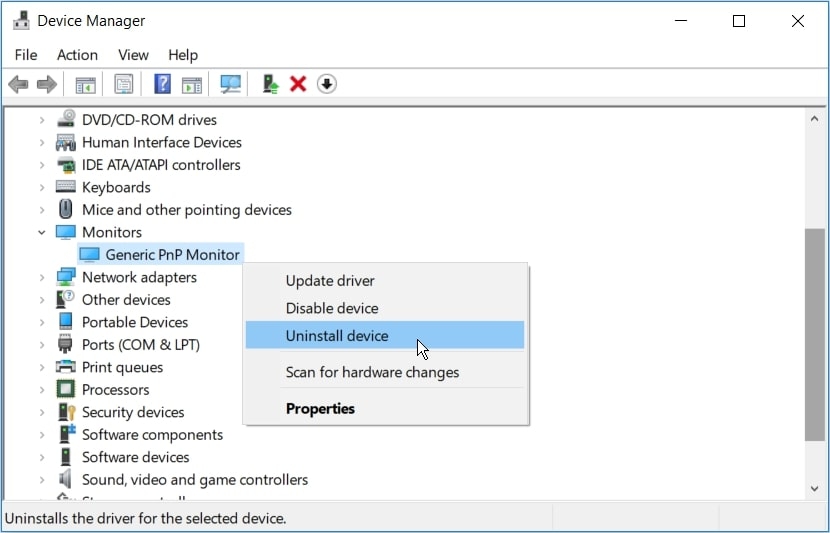Select the Software devices icon
The width and height of the screenshot is (830, 533).
(66, 456)
